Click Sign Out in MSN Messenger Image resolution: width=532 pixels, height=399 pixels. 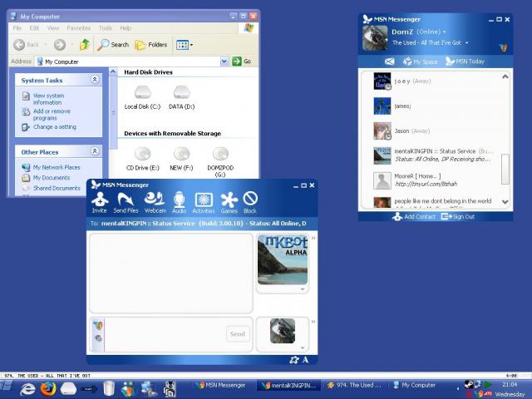[458, 216]
